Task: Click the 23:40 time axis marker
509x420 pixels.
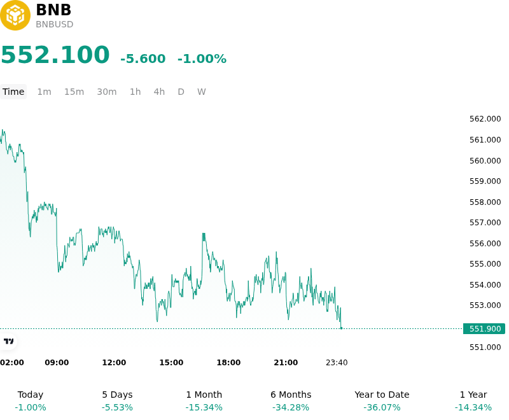Action: (x=337, y=363)
